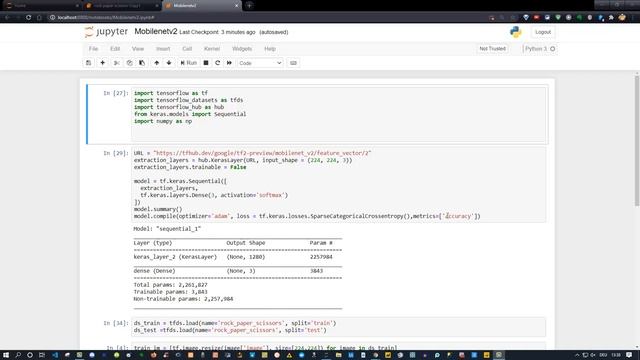This screenshot has width=640, height=360.
Task: Interrupt the kernel with the stop icon
Action: click(206, 63)
